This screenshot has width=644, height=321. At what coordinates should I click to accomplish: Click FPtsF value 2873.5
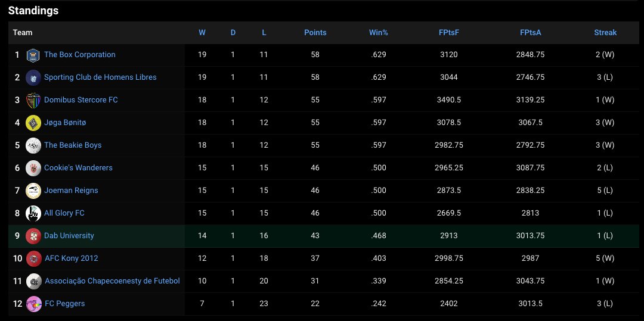point(448,190)
